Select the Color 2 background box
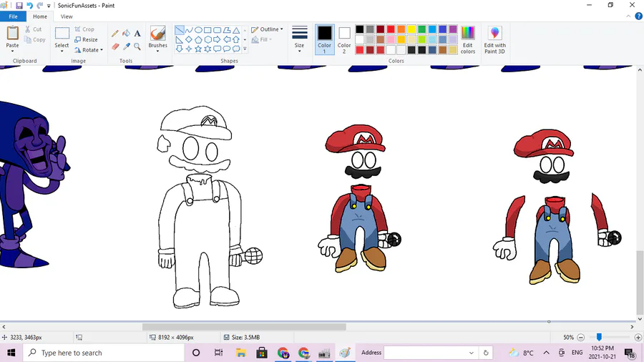The image size is (644, 362). tap(344, 39)
